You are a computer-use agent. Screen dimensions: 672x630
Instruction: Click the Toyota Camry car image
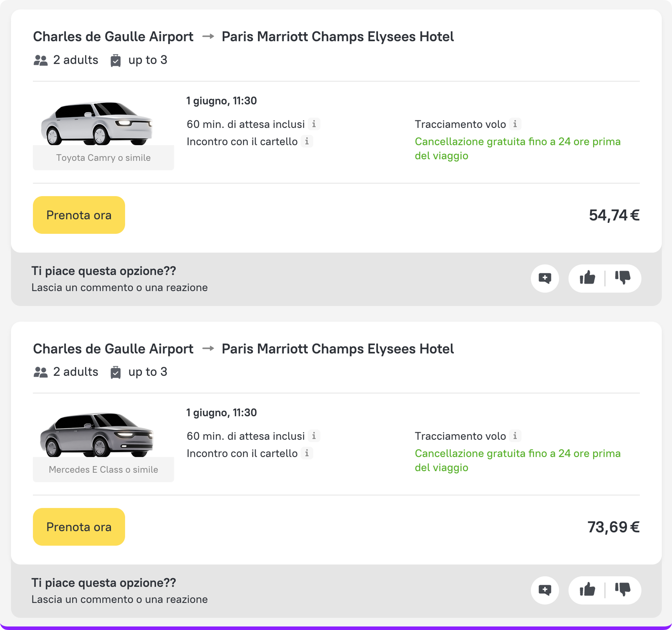(x=97, y=124)
